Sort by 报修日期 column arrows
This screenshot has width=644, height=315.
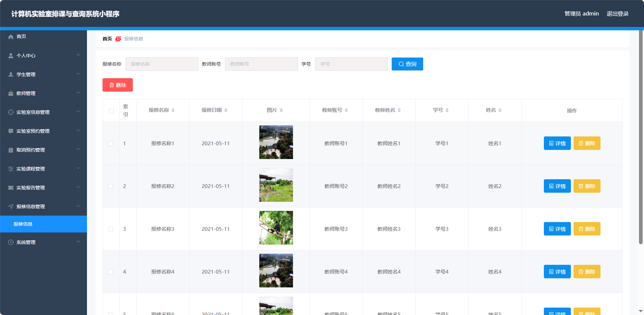click(226, 110)
